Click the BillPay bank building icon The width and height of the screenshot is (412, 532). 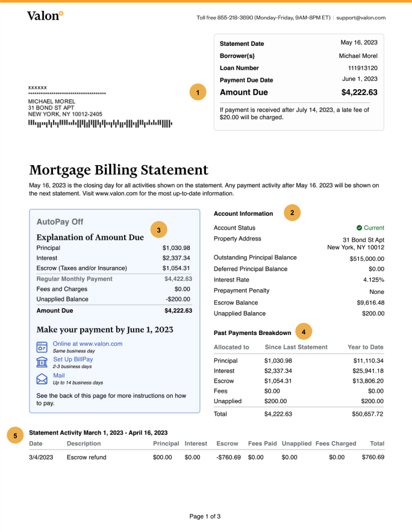pos(42,362)
